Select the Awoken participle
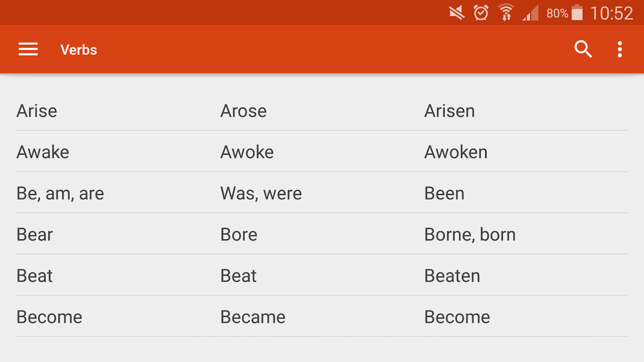Viewport: 644px width, 362px height. [x=456, y=152]
